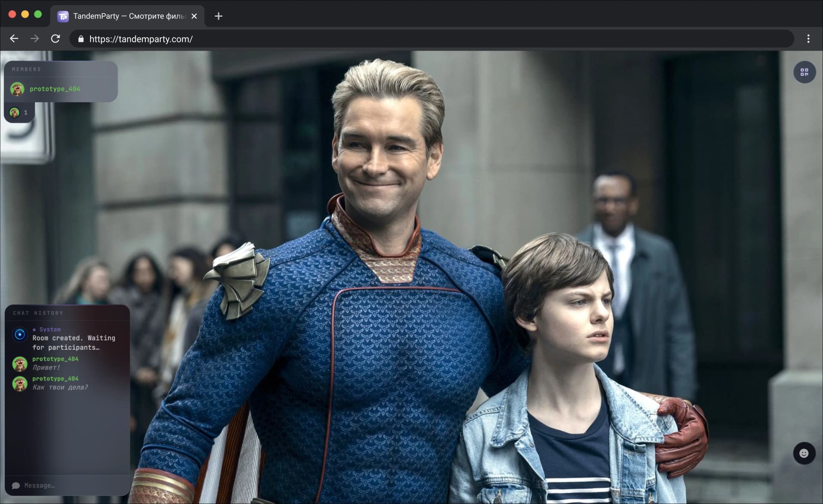Screen dimensions: 823x504
Task: Open a new tab with plus button
Action: click(219, 16)
